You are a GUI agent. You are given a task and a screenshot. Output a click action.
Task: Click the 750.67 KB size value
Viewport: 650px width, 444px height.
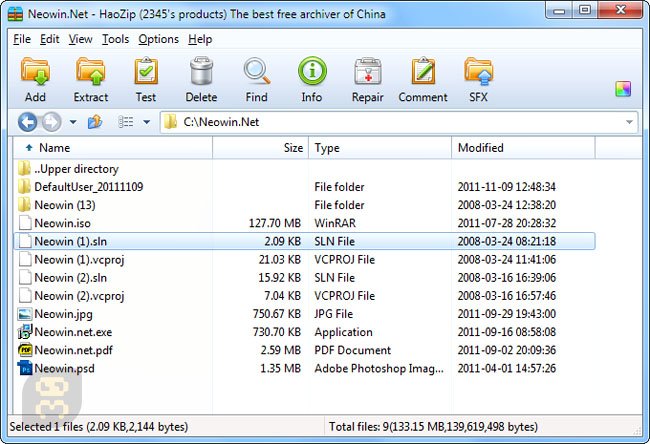click(x=276, y=314)
